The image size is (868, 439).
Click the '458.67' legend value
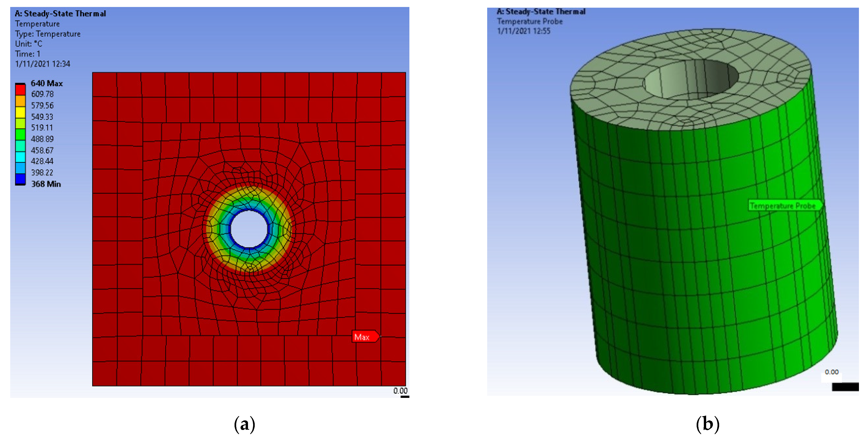(x=42, y=150)
